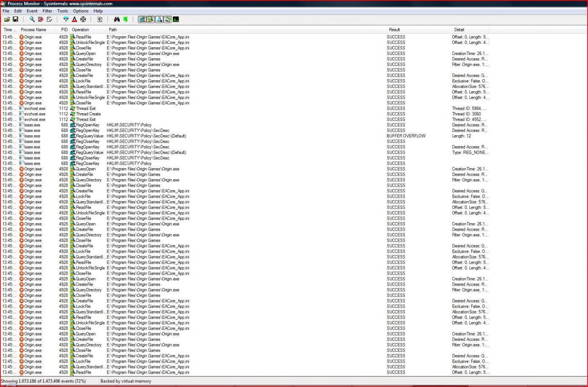The height and width of the screenshot is (387, 588).
Task: Click lsass.exe icon on BUFFER OVERFLOW row
Action: [x=21, y=136]
